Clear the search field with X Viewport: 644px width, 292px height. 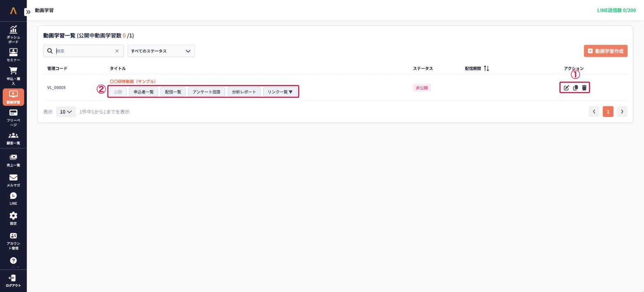click(117, 51)
